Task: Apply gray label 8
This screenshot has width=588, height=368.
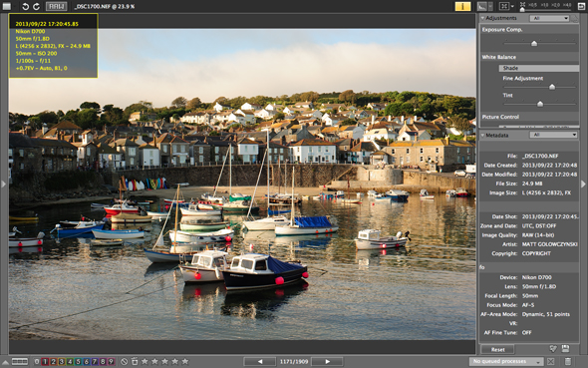Action: 103,362
